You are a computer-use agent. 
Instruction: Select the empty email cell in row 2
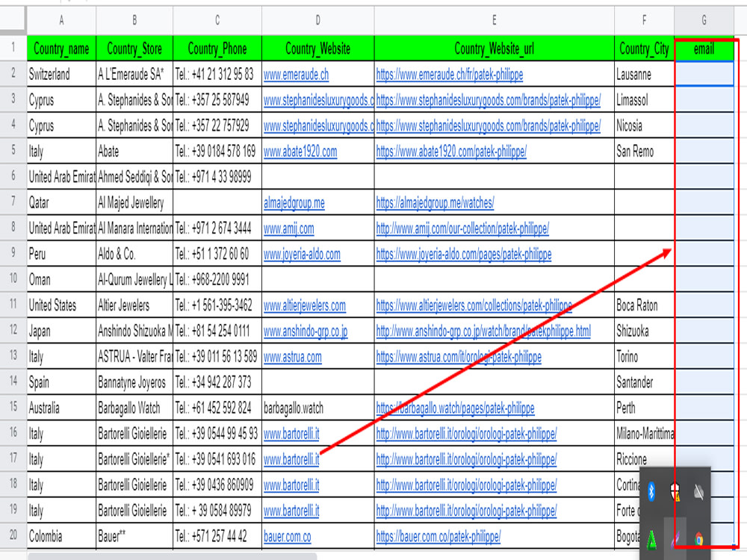click(704, 74)
